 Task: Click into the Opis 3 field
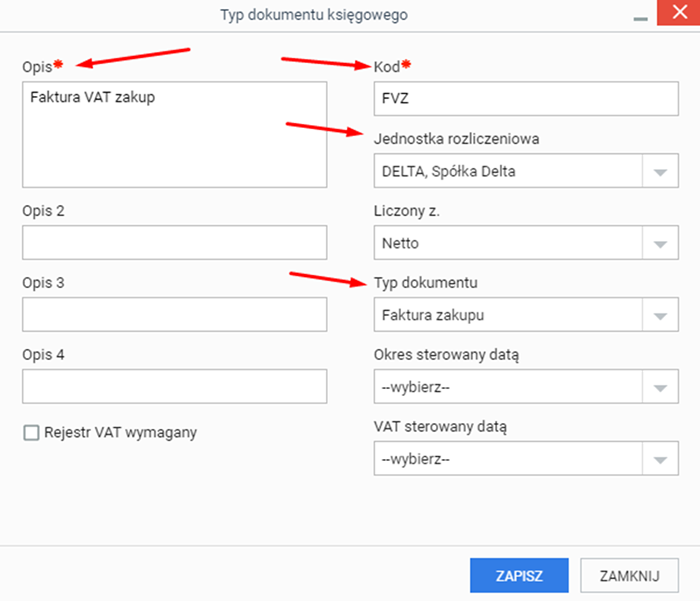coord(175,314)
